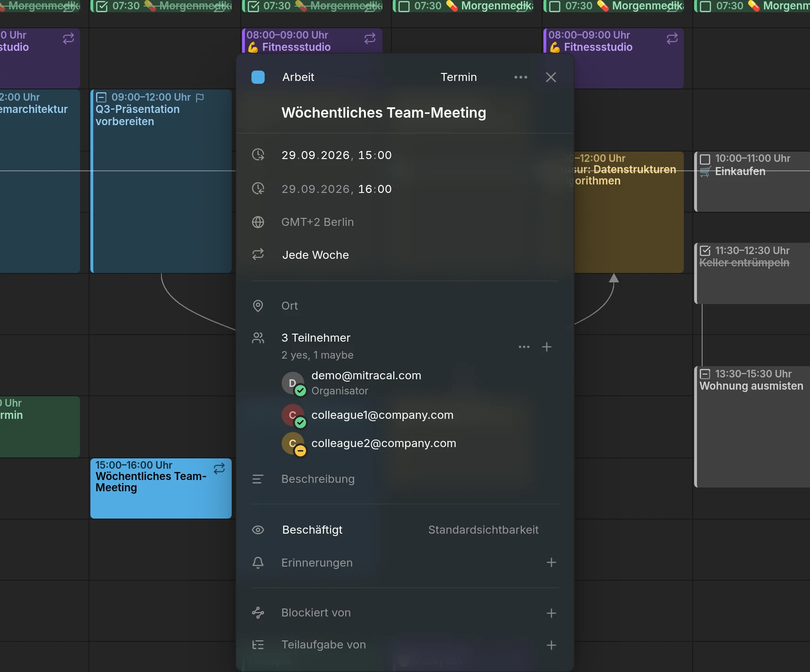Toggle Q3-Präsentation vorbereiten task checkbox
The height and width of the screenshot is (672, 810).
pyautogui.click(x=101, y=97)
